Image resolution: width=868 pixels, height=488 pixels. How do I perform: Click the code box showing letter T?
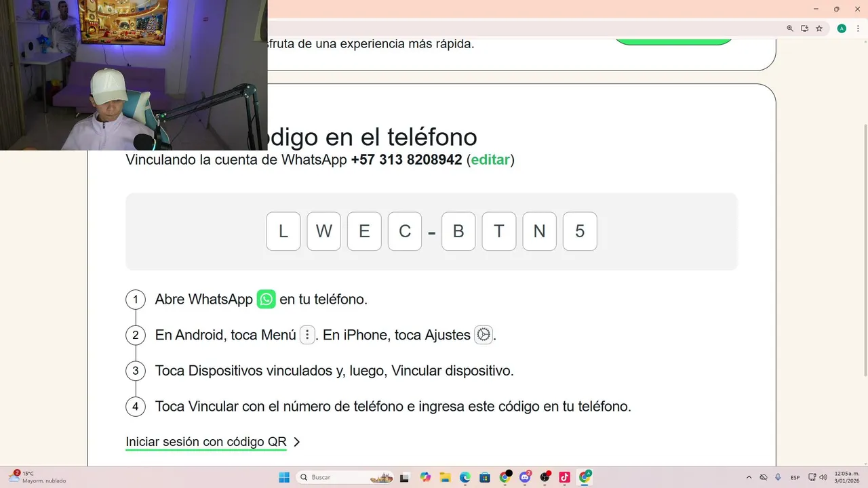coord(499,231)
